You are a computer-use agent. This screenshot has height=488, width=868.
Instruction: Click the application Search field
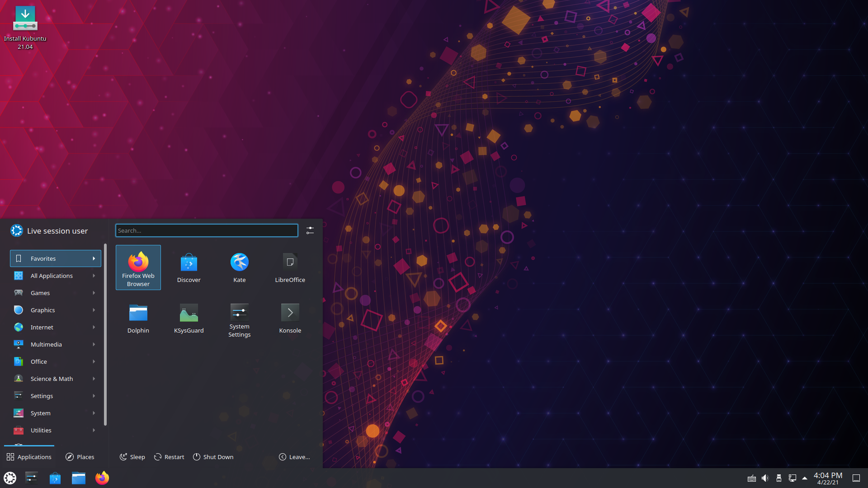207,230
